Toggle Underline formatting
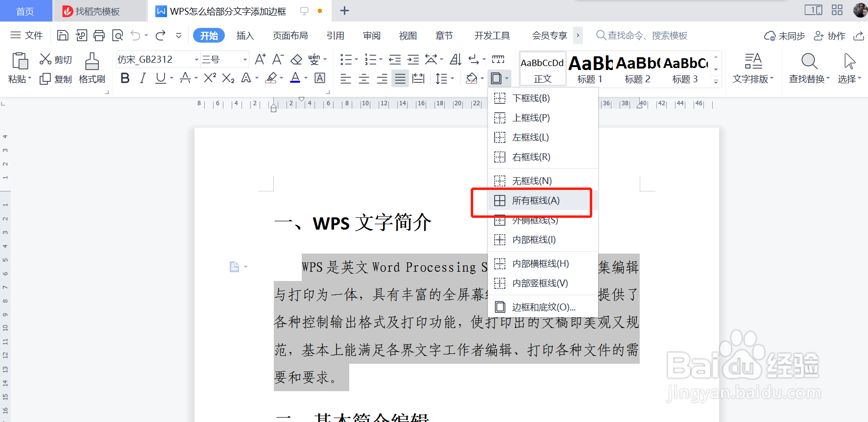This screenshot has height=422, width=868. (160, 78)
